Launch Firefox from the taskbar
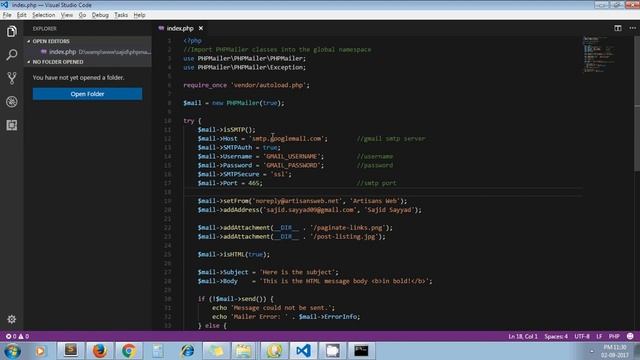The height and width of the screenshot is (360, 640). pyautogui.click(x=99, y=351)
